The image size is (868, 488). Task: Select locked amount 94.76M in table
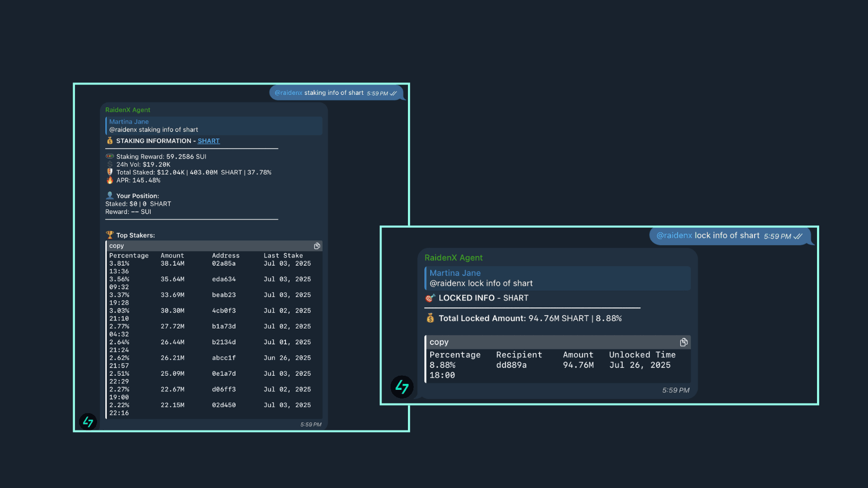pyautogui.click(x=578, y=365)
